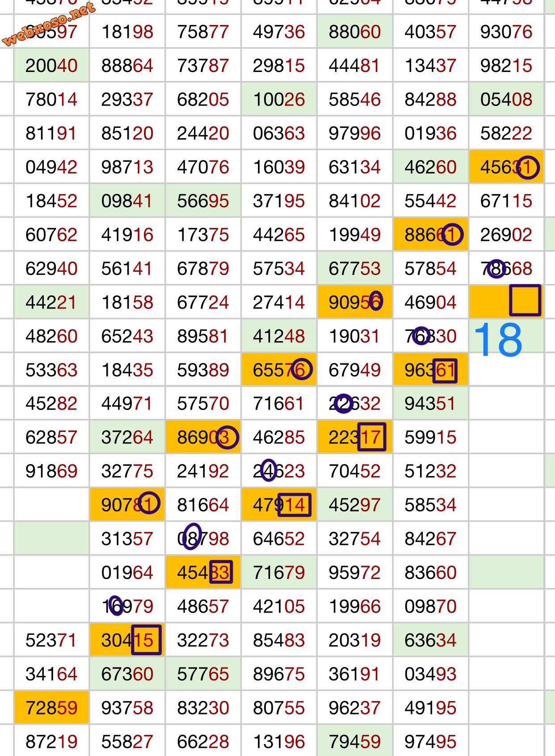Click the square marking 17 in 22317
The width and height of the screenshot is (555, 756).
coord(371,437)
